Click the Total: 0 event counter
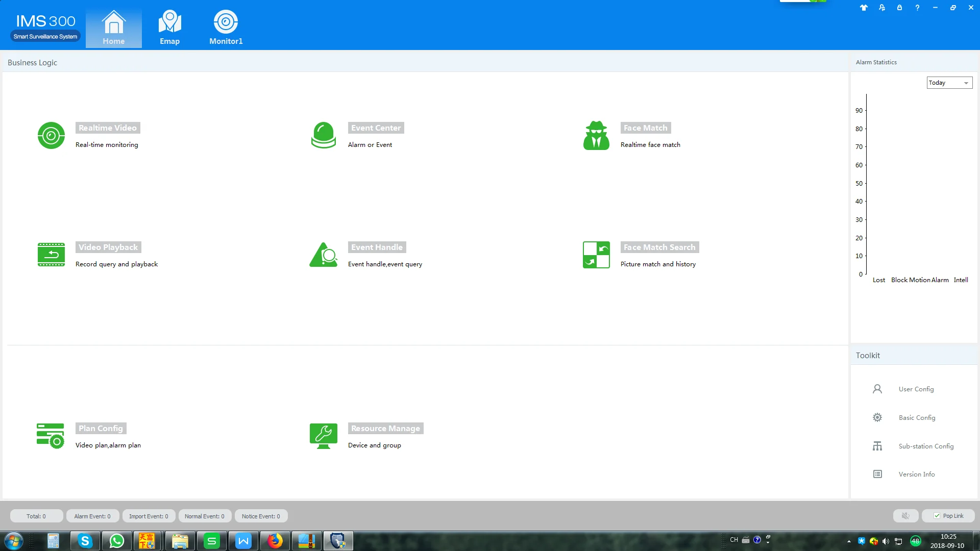Screen dimensions: 980x551 click(36, 516)
